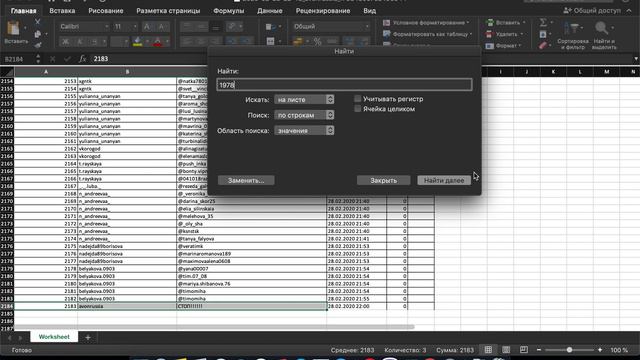Image resolution: width=640 pixels, height=360 pixels.
Task: Click the Заменить... button
Action: click(x=246, y=180)
